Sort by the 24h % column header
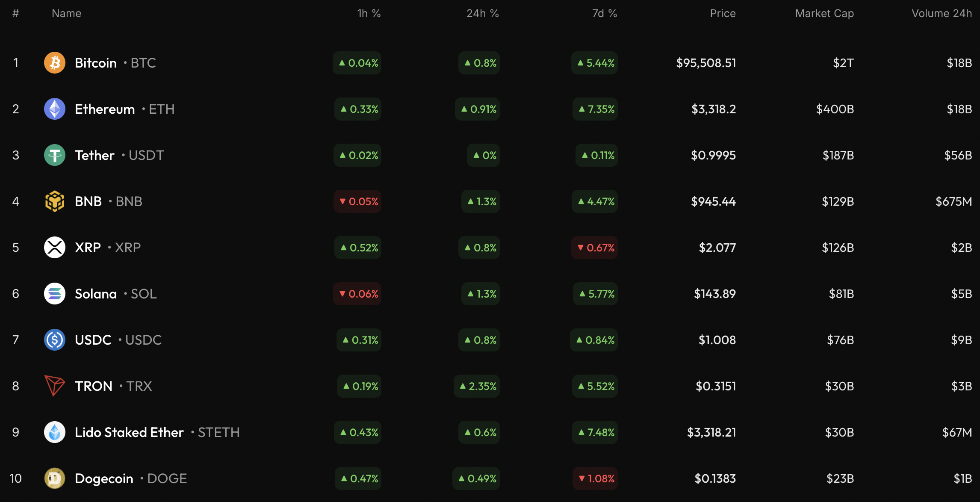Image resolution: width=980 pixels, height=502 pixels. tap(482, 13)
